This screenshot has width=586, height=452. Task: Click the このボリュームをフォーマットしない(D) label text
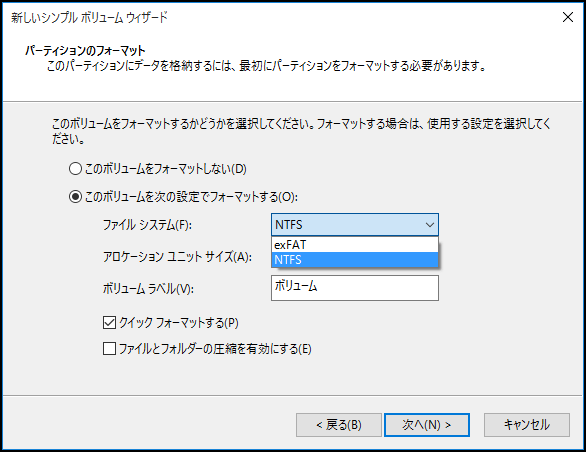166,169
